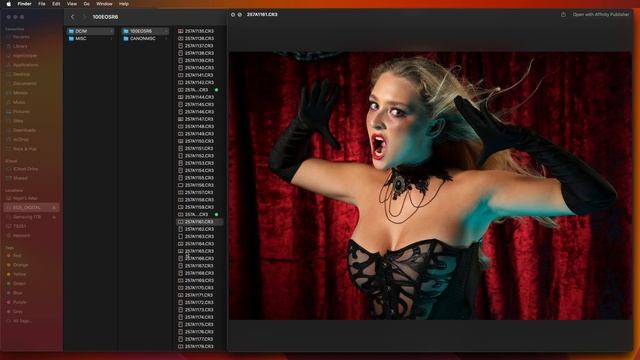
Task: Close the Quick Look preview window
Action: click(x=233, y=14)
